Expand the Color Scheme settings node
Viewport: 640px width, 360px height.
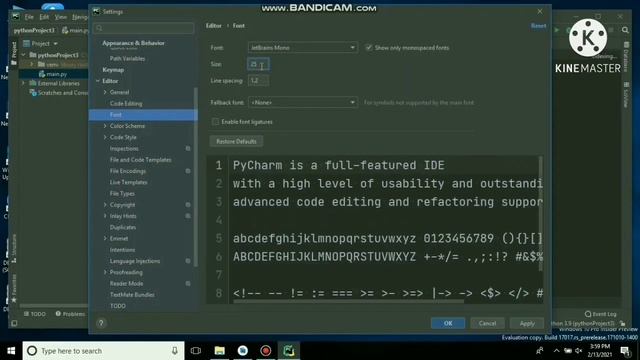(x=105, y=126)
